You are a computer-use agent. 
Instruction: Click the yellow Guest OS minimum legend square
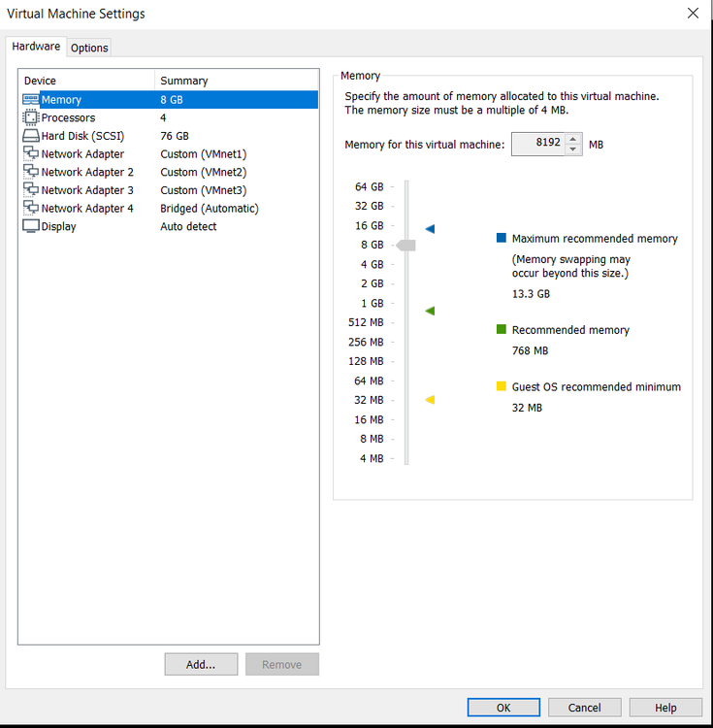pos(501,385)
